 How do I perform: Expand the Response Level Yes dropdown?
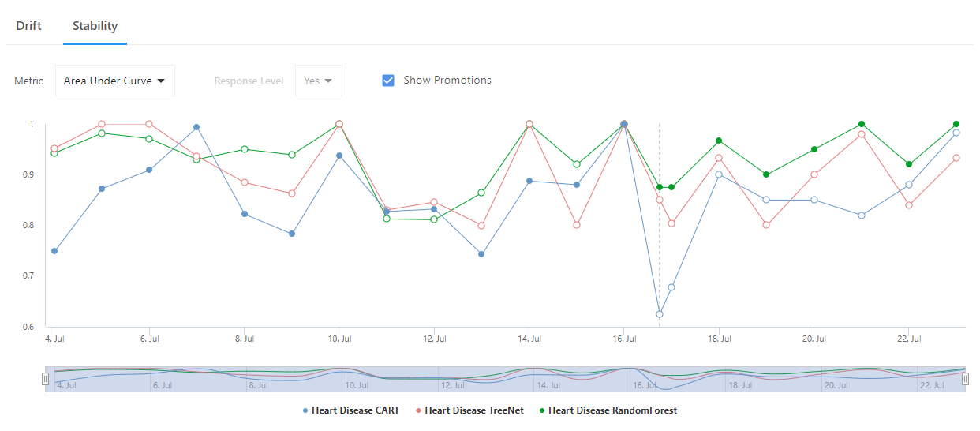318,81
